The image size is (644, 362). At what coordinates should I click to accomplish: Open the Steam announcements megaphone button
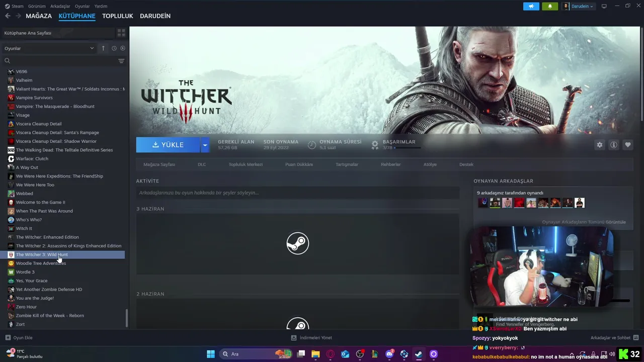click(531, 6)
